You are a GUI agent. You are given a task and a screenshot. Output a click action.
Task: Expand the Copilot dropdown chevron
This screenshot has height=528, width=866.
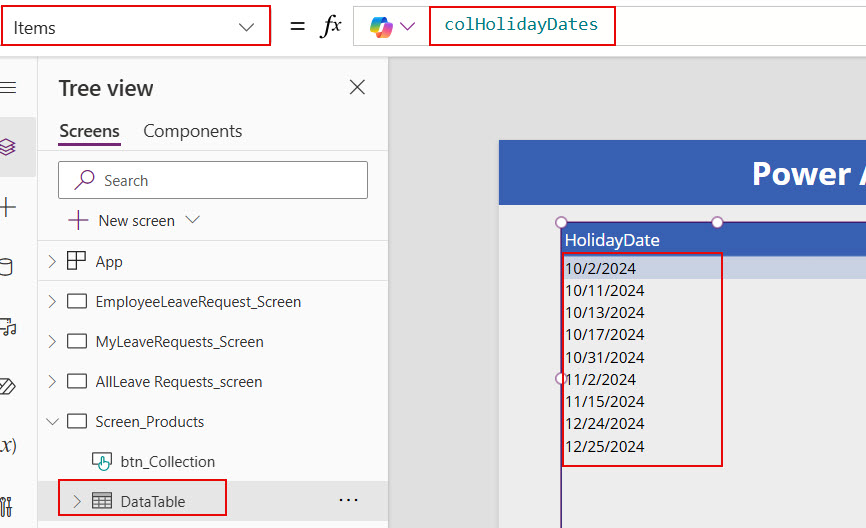[407, 27]
